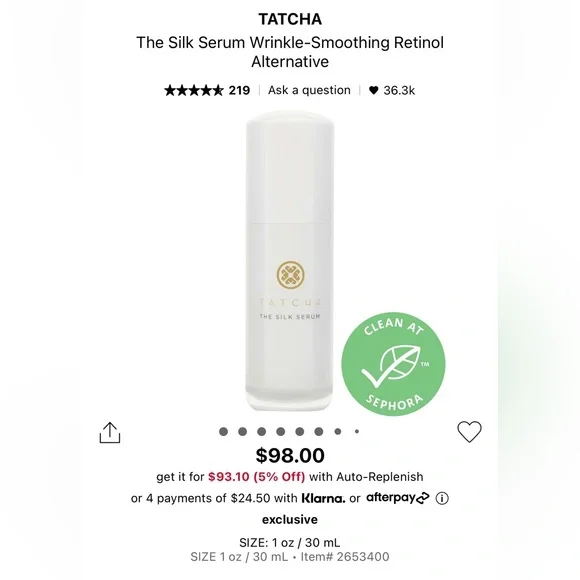Select first image carousel dot
Screen dimensions: 580x580
[223, 431]
